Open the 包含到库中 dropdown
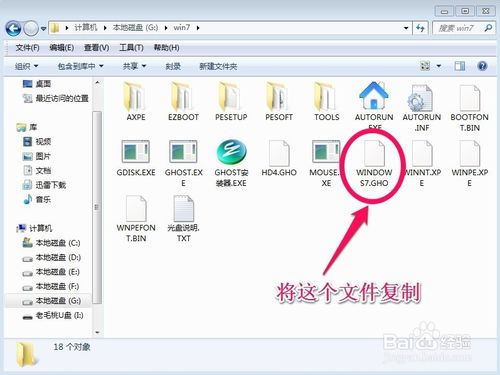Image resolution: width=500 pixels, height=375 pixels. coord(80,66)
